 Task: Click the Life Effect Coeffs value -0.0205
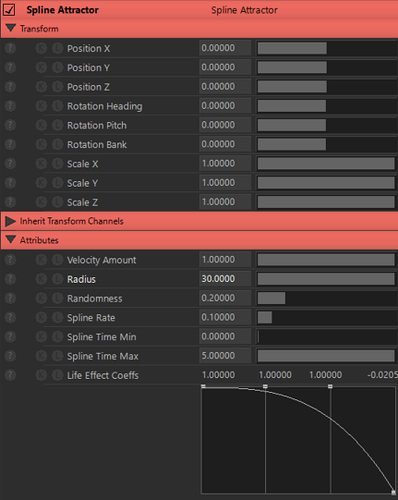pyautogui.click(x=383, y=375)
